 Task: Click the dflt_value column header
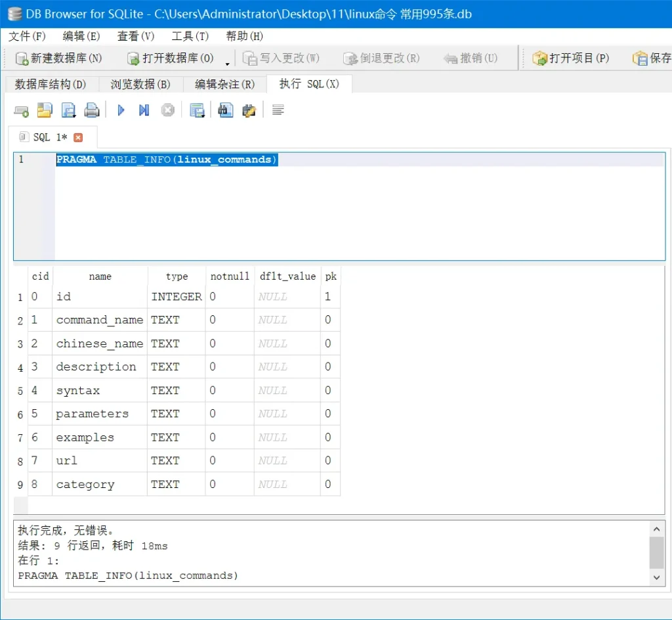[287, 277]
